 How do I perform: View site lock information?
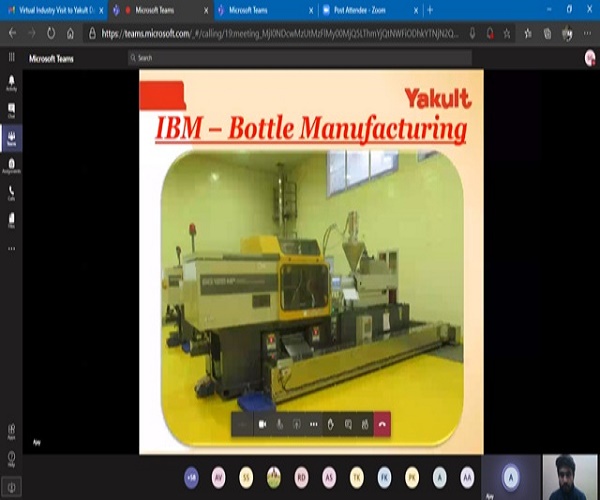[92, 34]
